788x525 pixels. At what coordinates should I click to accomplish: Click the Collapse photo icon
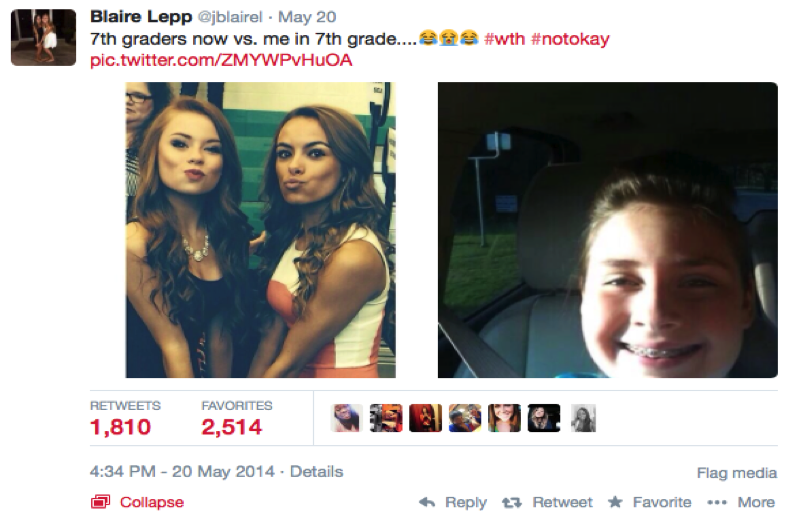click(101, 501)
